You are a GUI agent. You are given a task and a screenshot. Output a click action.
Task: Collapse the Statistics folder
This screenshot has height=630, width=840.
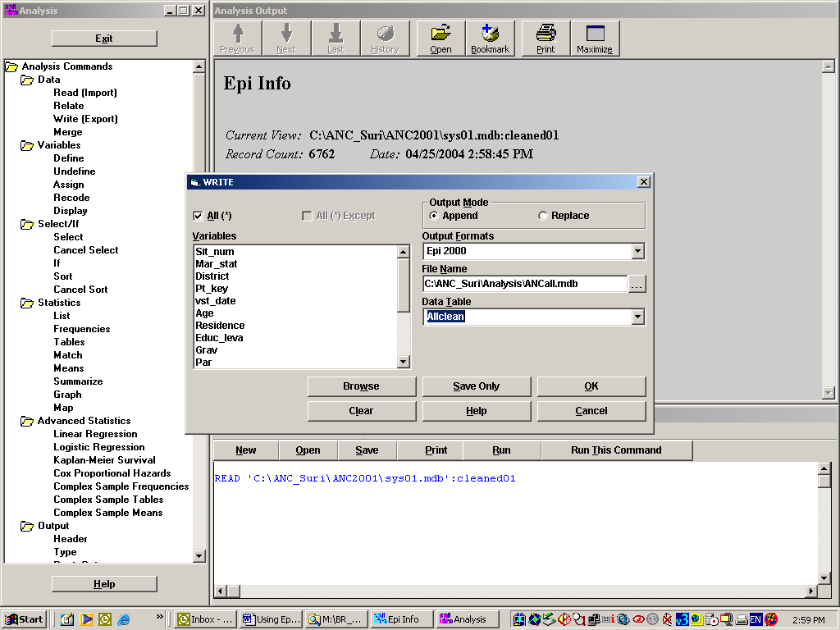point(27,303)
